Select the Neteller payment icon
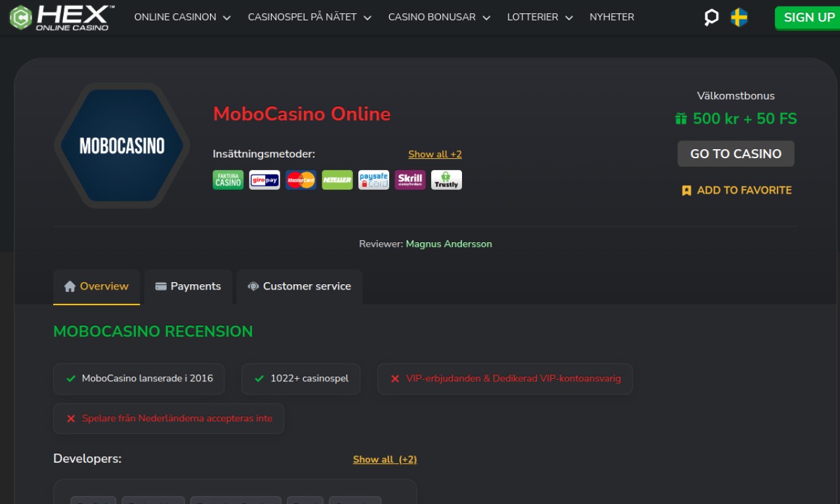Image resolution: width=840 pixels, height=504 pixels. pyautogui.click(x=337, y=180)
